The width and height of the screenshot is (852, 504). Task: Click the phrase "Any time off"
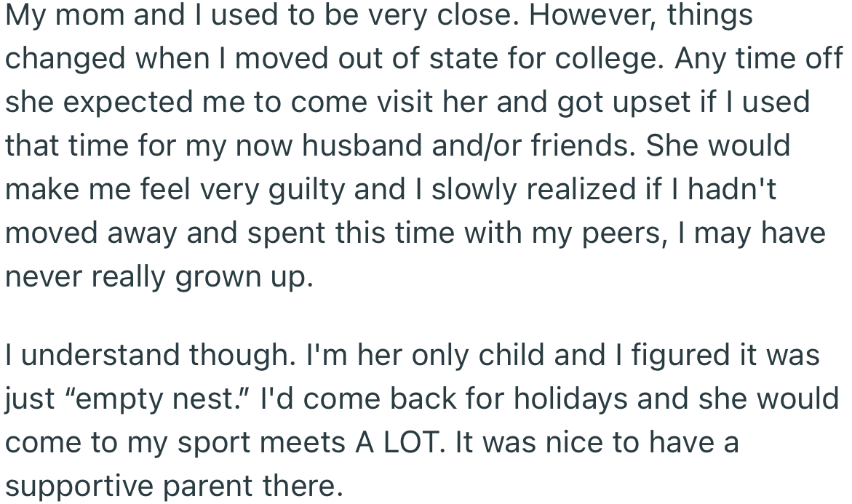[758, 59]
